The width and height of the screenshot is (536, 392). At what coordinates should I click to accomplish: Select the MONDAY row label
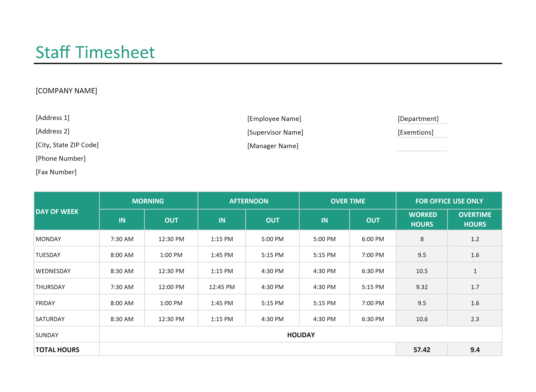click(x=48, y=239)
